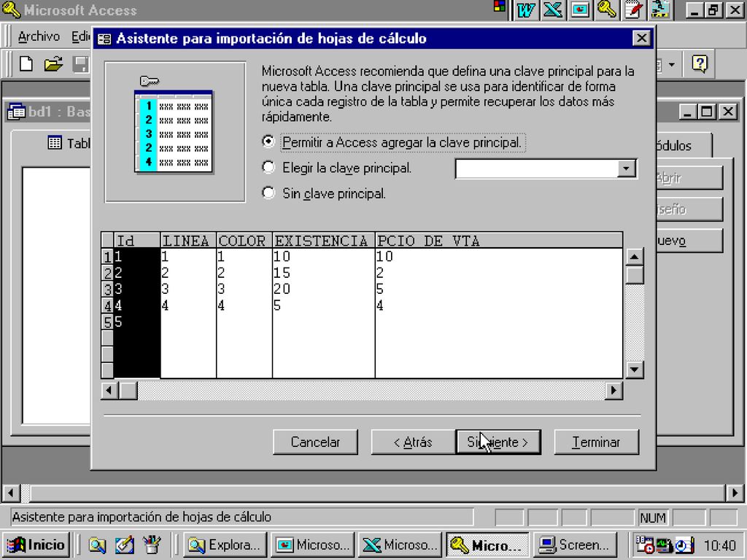747x560 pixels.
Task: Click the Nuevo button in bd1 window
Action: (x=689, y=241)
